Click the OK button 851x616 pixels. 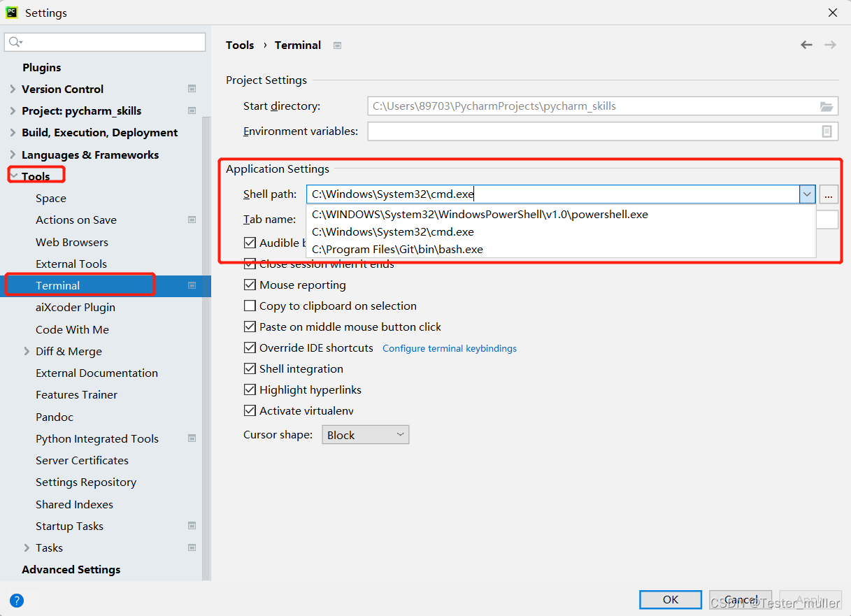tap(671, 600)
